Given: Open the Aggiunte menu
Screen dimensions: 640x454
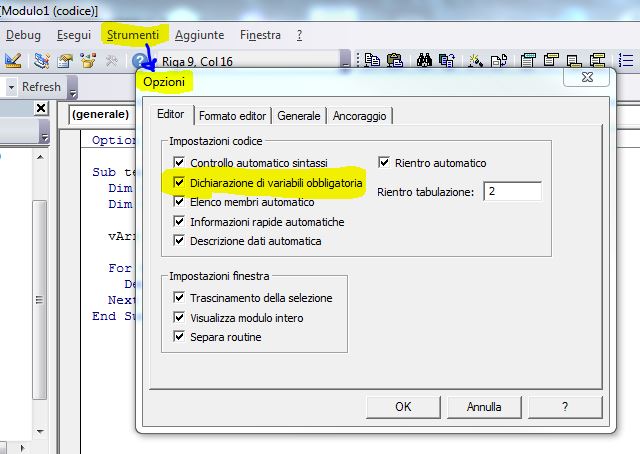Looking at the screenshot, I should click(x=200, y=35).
